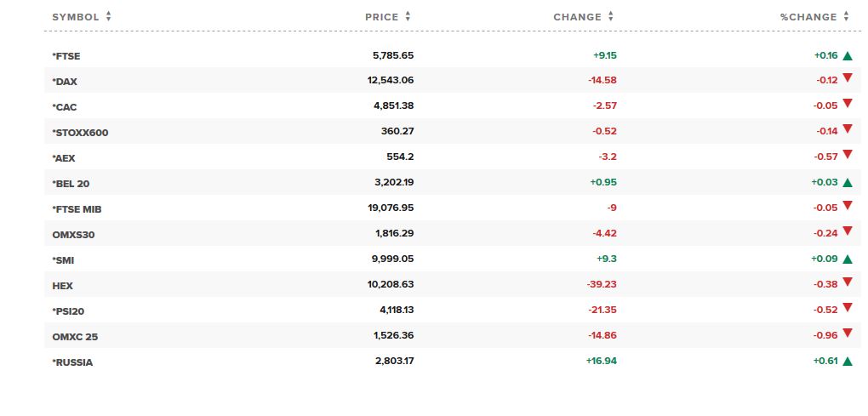
Task: Click the red down arrow in HEX row
Action: pyautogui.click(x=848, y=282)
